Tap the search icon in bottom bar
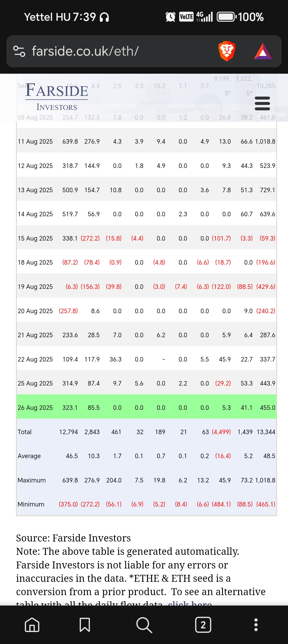This screenshot has height=644, width=288. point(144,625)
